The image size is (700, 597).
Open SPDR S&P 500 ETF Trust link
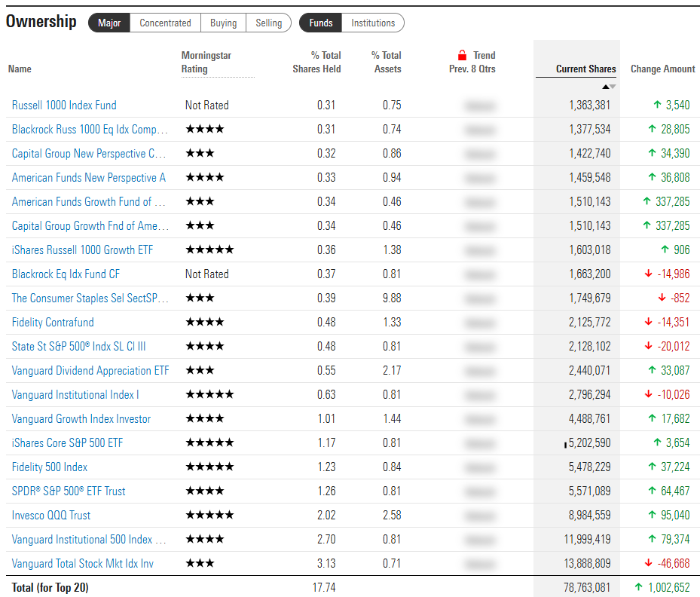click(x=69, y=491)
